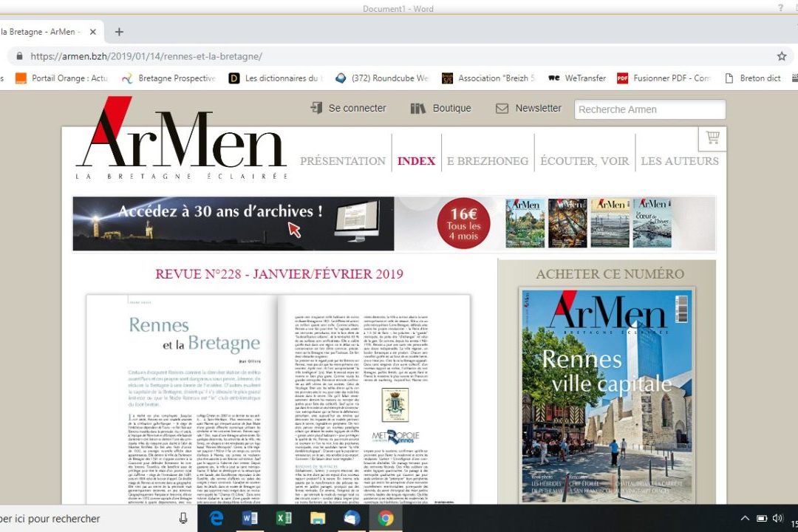Click the 30 ans d'archives banner
Screen dimensions: 798x532
pyautogui.click(x=233, y=224)
